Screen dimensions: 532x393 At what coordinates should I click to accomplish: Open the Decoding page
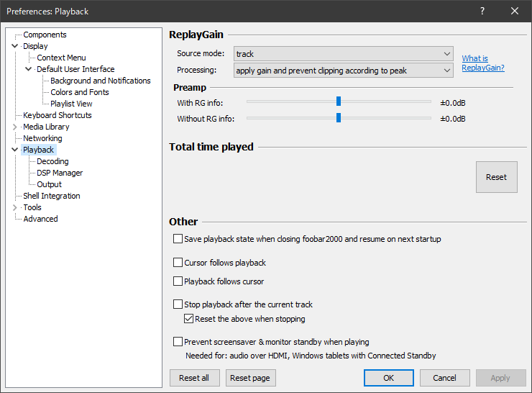(52, 161)
